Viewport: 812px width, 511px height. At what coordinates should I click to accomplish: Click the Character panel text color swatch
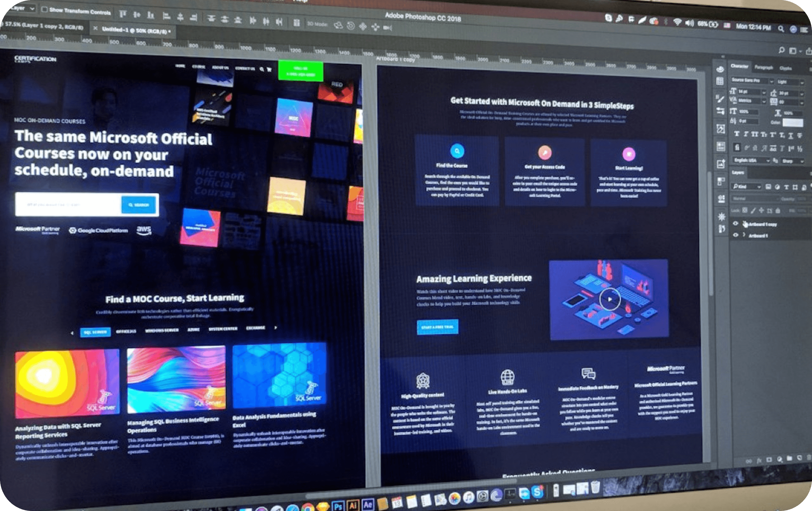[793, 122]
